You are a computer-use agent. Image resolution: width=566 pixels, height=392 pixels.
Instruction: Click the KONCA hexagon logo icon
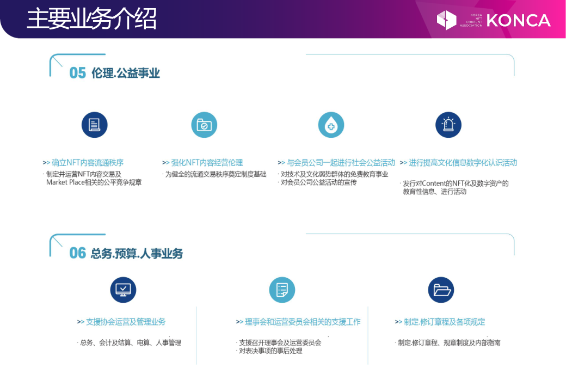click(446, 20)
